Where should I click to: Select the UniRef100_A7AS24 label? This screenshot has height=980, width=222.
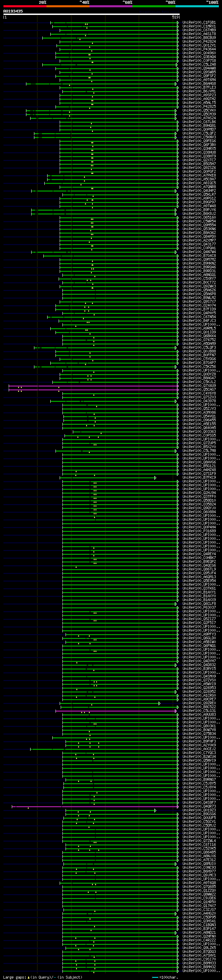tap(199, 118)
